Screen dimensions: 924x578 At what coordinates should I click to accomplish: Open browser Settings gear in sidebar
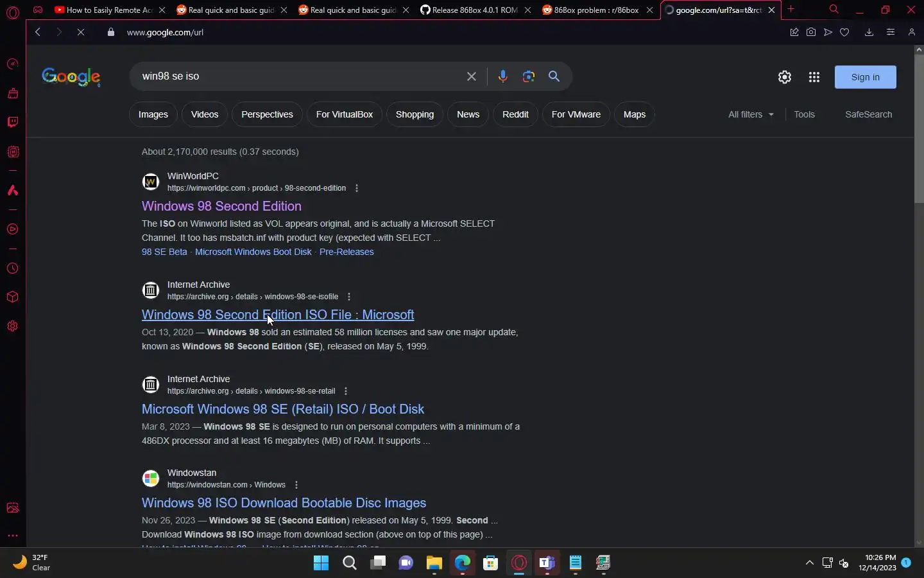click(x=12, y=326)
